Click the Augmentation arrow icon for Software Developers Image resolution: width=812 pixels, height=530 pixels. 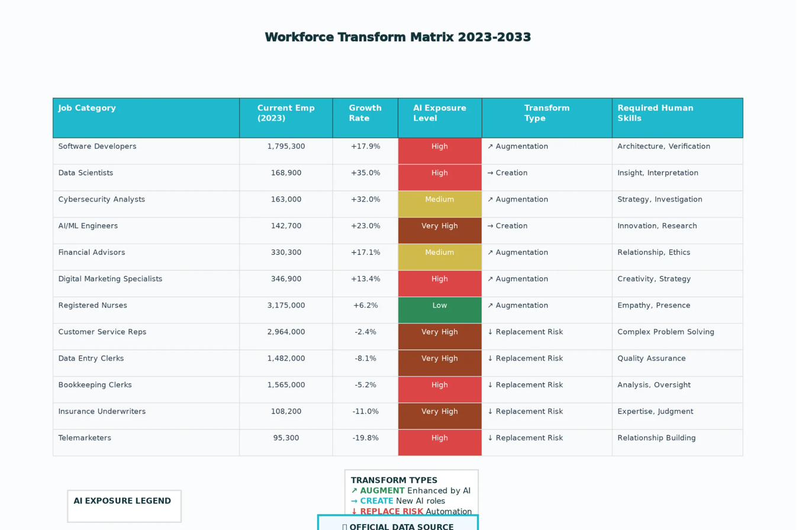(x=489, y=146)
